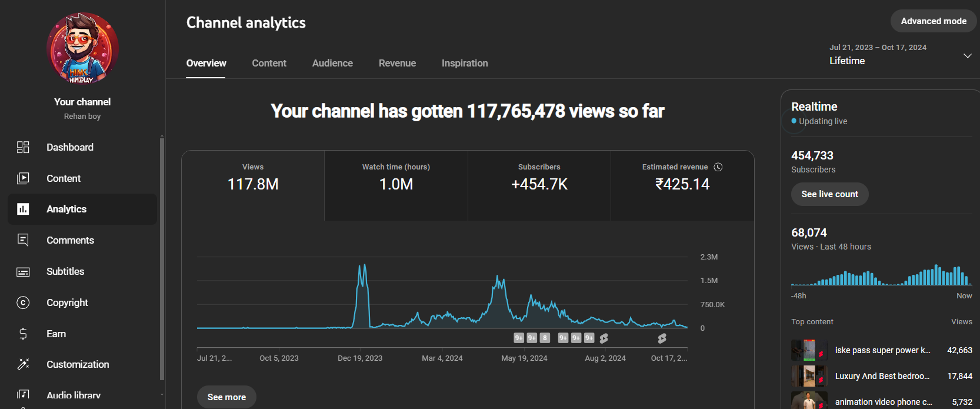Click See more below the chart
Screen dimensions: 980x409
pyautogui.click(x=226, y=397)
